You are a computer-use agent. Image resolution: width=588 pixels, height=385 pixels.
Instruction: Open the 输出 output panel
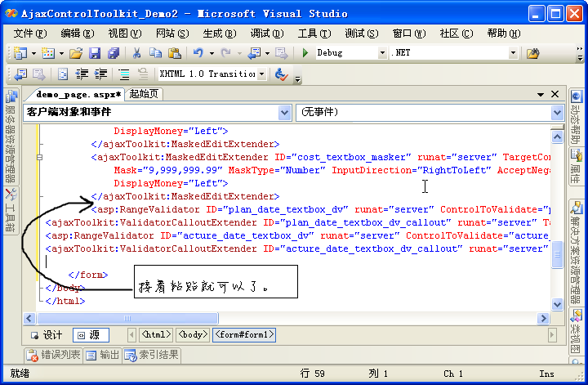[x=103, y=356]
